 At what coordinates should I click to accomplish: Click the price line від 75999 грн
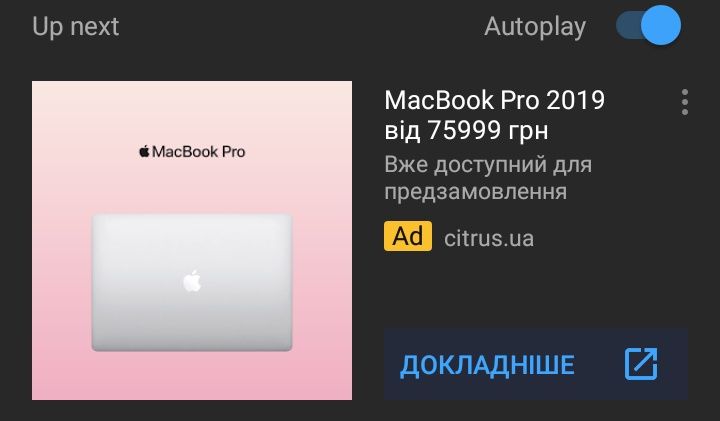pos(466,130)
